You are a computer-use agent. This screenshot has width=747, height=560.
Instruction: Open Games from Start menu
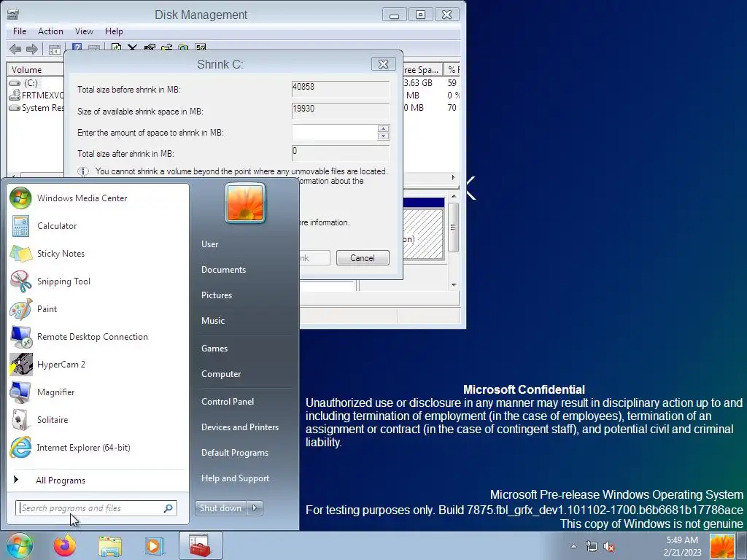click(214, 349)
